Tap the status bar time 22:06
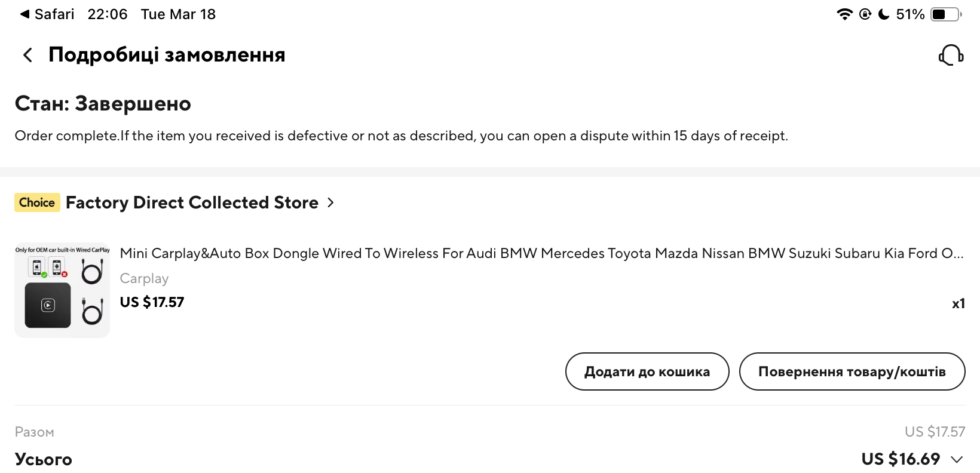The image size is (980, 473). tap(108, 14)
